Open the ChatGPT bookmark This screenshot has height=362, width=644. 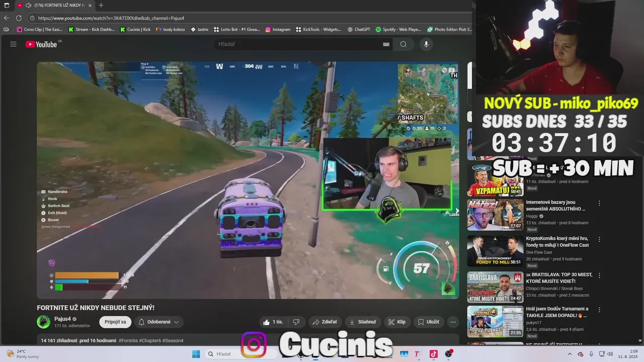359,29
